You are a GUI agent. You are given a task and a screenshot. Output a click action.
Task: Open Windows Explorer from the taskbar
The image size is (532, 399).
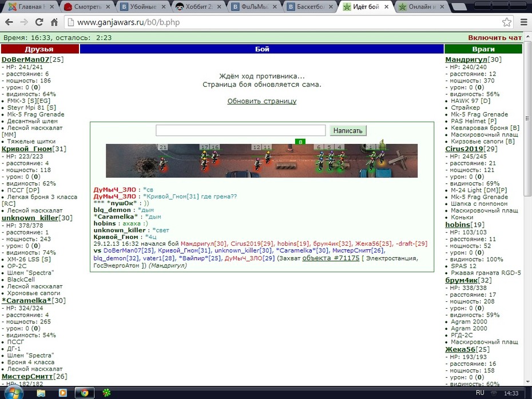(41, 393)
